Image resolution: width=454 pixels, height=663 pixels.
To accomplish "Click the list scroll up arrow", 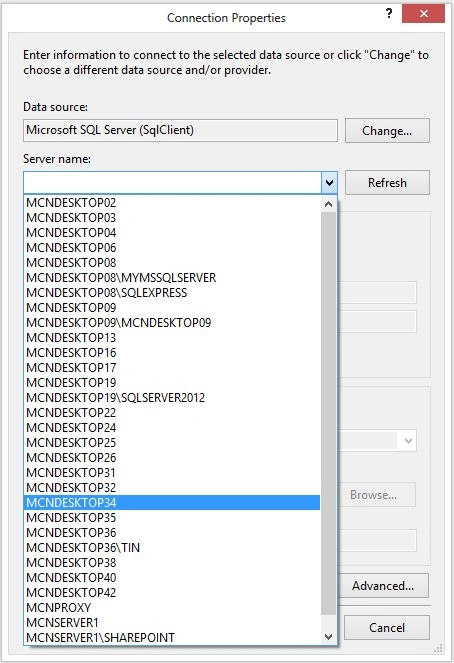I will tap(328, 205).
